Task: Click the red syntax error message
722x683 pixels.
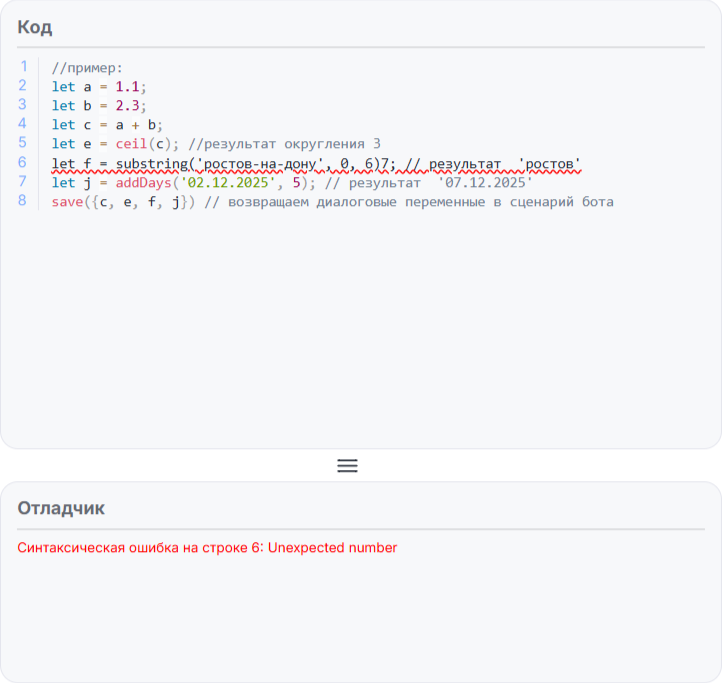Action: [207, 547]
